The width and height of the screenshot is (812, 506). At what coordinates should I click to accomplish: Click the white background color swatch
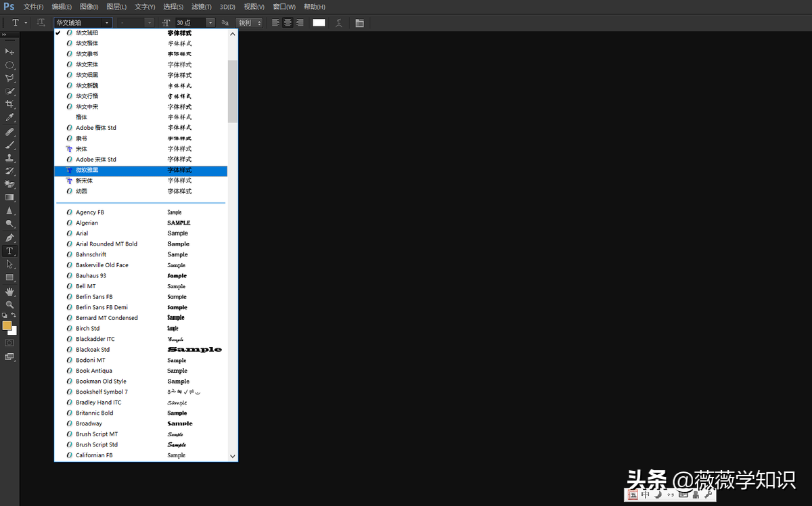[x=14, y=331]
